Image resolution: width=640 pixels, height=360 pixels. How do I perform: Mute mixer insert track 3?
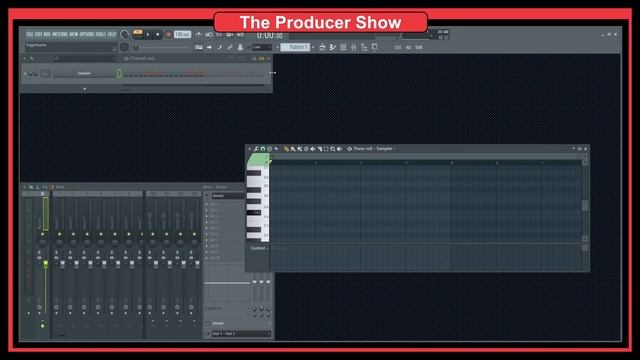click(87, 234)
